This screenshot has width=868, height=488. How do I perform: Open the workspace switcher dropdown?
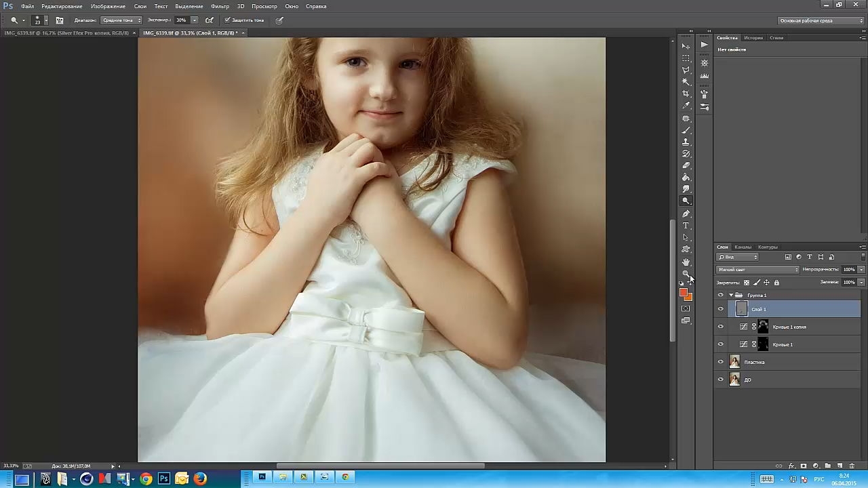(821, 20)
